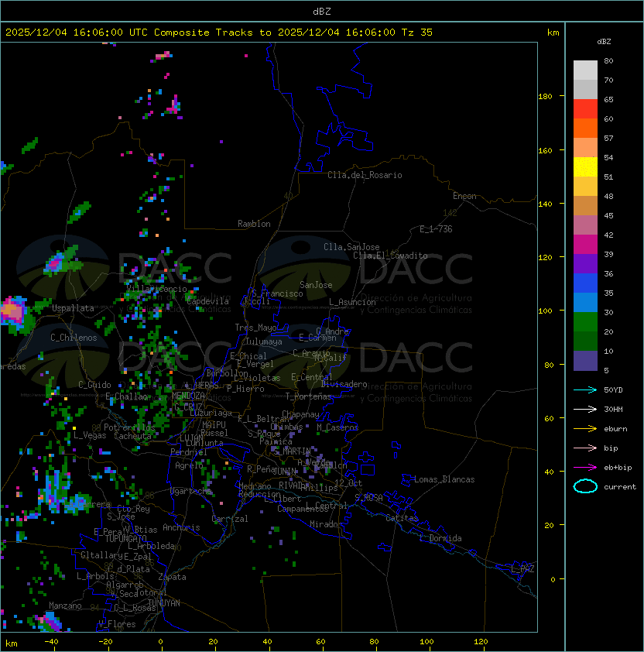Pick the magenta swatch below 42 dBZ
Image resolution: width=644 pixels, height=652 pixels.
point(585,245)
